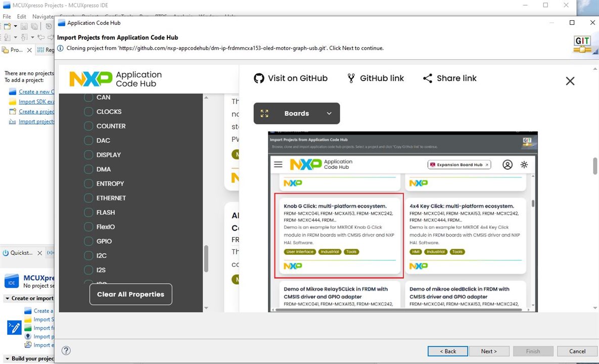599x364 pixels.
Task: Toggle the DISPLAY filter checkbox
Action: pos(88,155)
